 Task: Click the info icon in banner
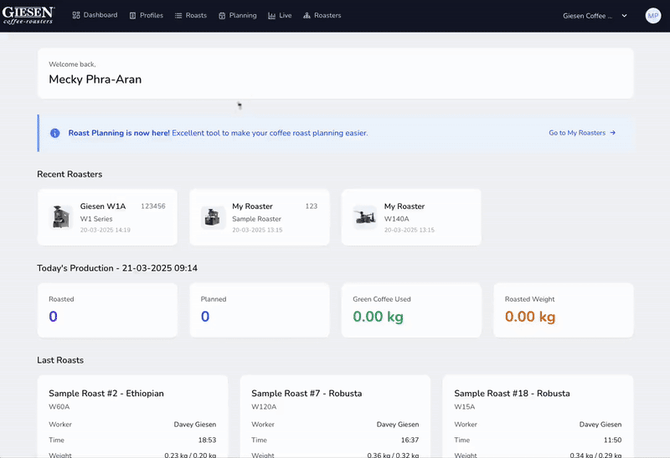pyautogui.click(x=55, y=133)
